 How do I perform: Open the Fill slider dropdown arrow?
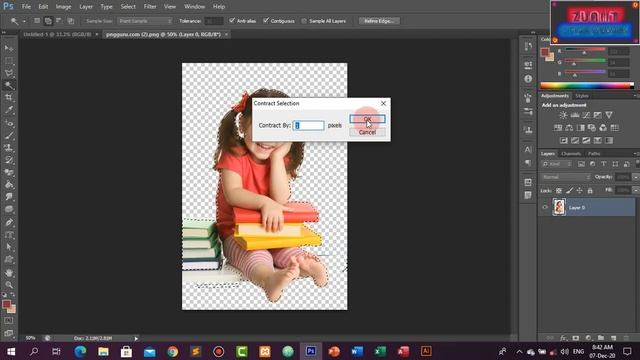pos(635,191)
